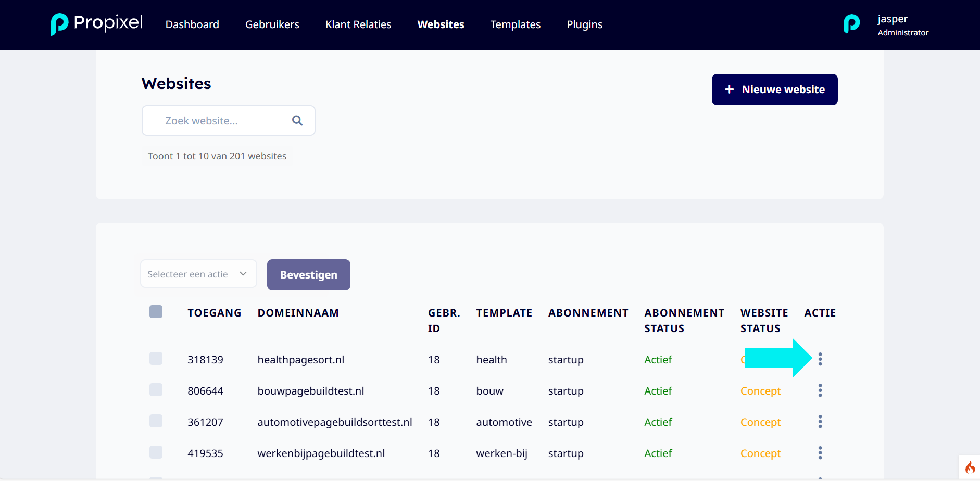Click the TEMPLATE column header
Viewport: 980px width, 481px height.
coord(504,313)
